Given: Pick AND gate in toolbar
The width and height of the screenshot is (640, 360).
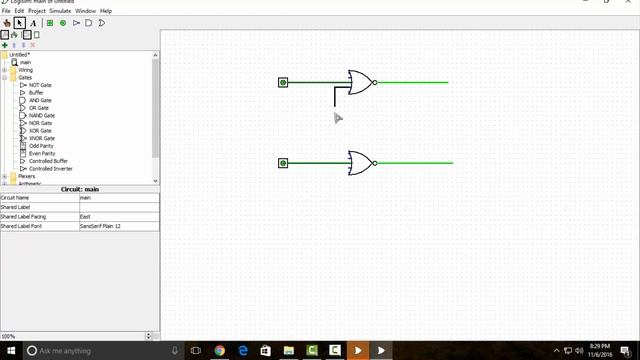Looking at the screenshot, I should (x=89, y=23).
